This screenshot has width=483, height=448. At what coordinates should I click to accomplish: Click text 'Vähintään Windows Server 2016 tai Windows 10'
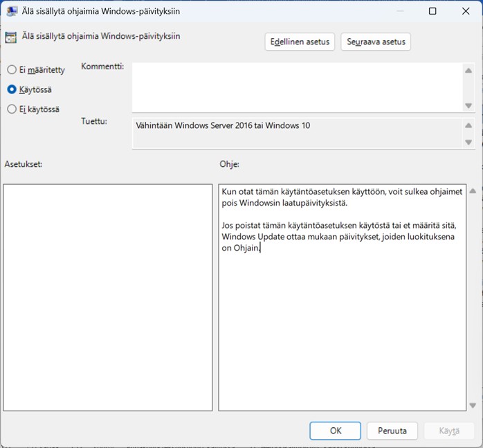click(223, 125)
